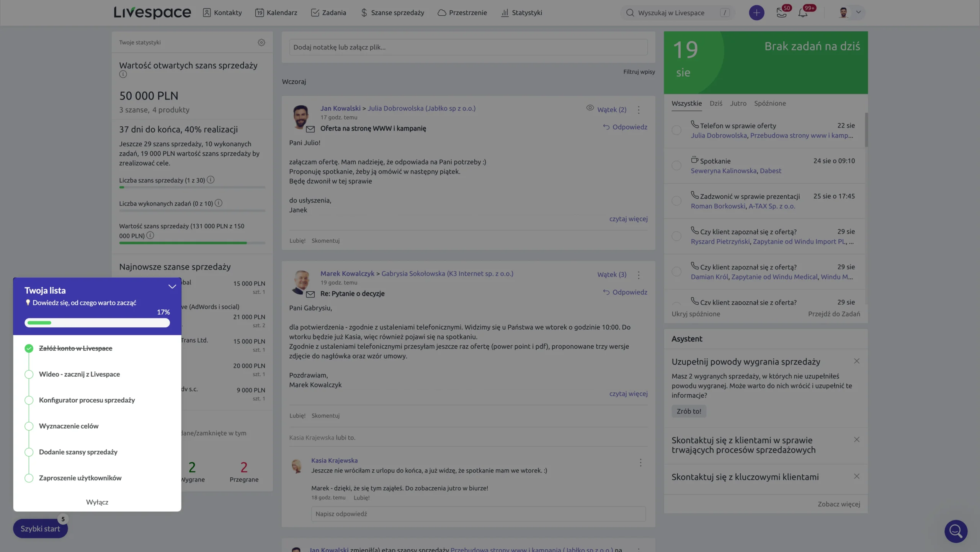Click envelope icon on Oferta na stronę WWW post

click(x=310, y=129)
